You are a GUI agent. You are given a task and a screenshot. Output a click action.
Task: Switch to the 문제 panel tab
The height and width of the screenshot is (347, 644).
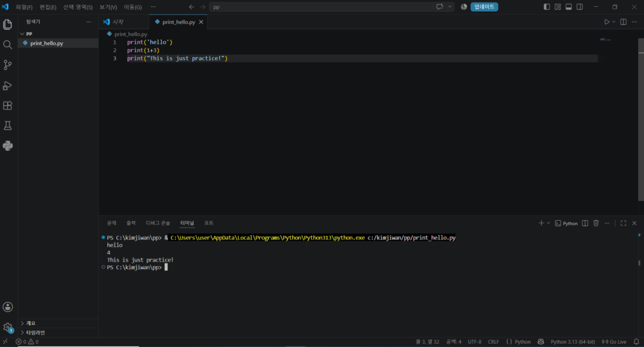tap(112, 223)
